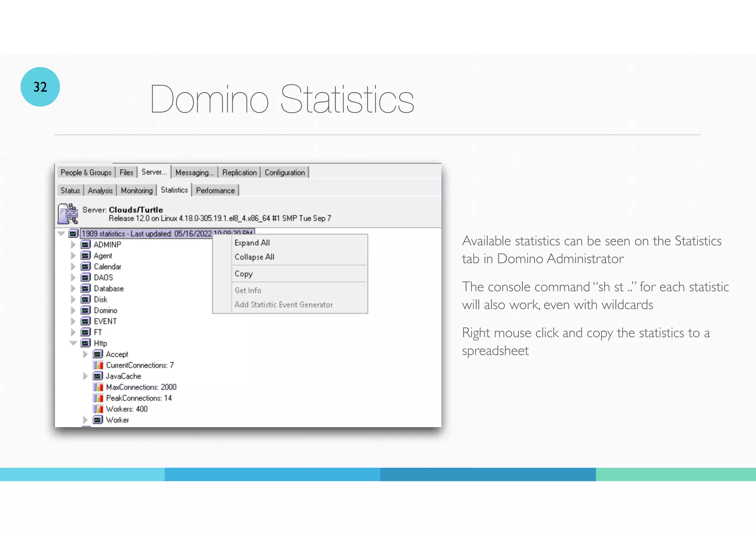Image resolution: width=756 pixels, height=535 pixels.
Task: Collapse the Http tree node
Action: coord(73,343)
